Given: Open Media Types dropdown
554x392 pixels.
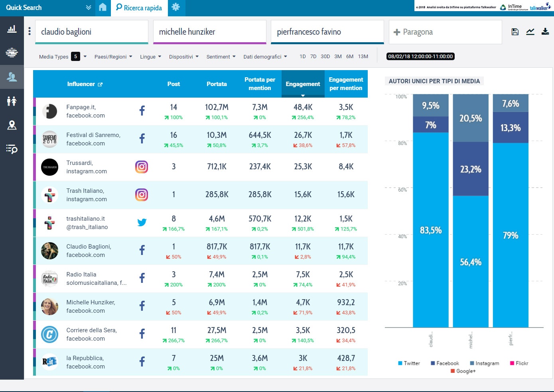Looking at the screenshot, I should tap(63, 57).
